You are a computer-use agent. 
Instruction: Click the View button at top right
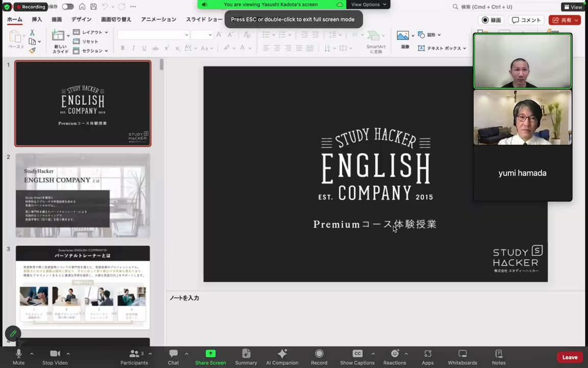pos(573,7)
